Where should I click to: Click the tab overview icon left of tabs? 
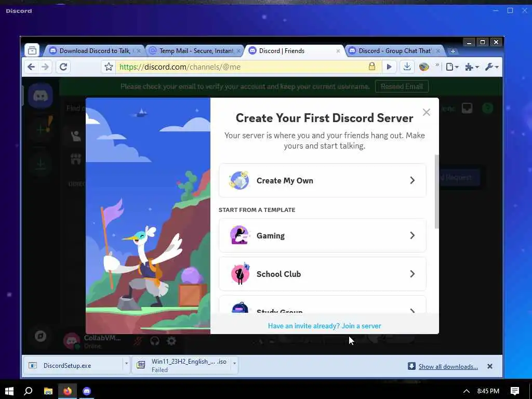[x=32, y=50]
